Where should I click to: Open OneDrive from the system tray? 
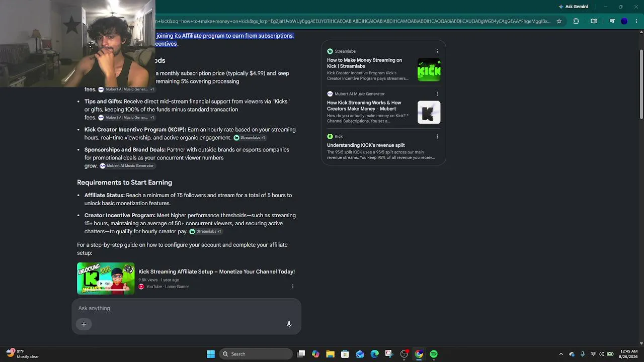[x=572, y=354]
